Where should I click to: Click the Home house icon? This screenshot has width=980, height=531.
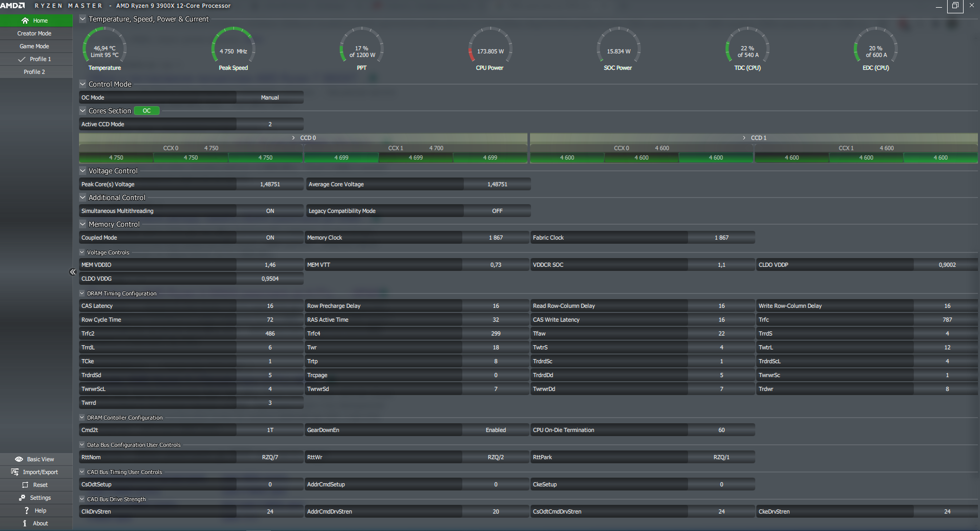point(25,21)
